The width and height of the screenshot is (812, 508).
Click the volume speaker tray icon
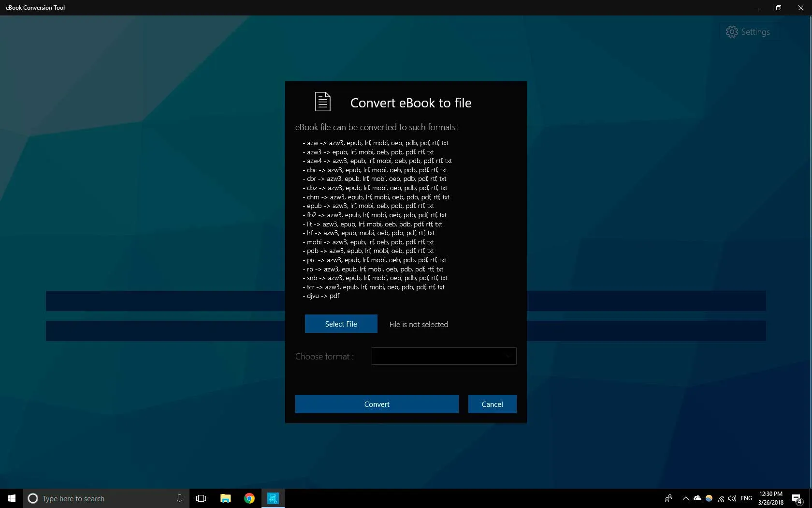732,498
